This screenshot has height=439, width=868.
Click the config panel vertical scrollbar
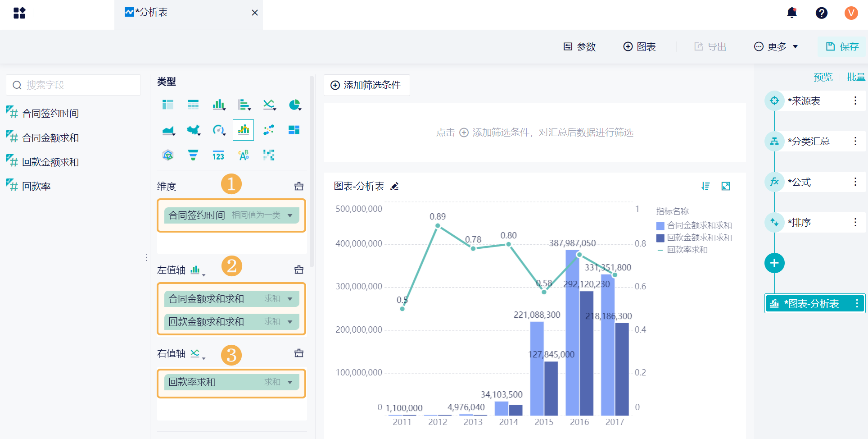312,172
